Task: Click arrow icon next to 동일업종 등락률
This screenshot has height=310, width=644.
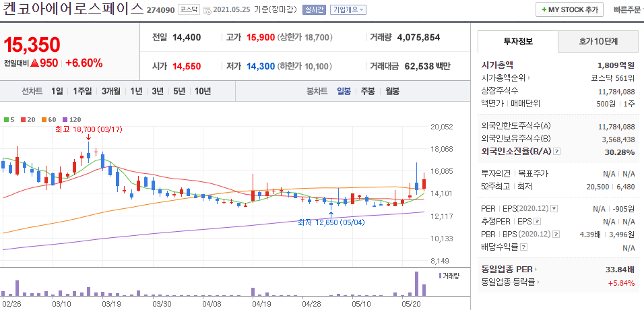Action: coord(539,282)
